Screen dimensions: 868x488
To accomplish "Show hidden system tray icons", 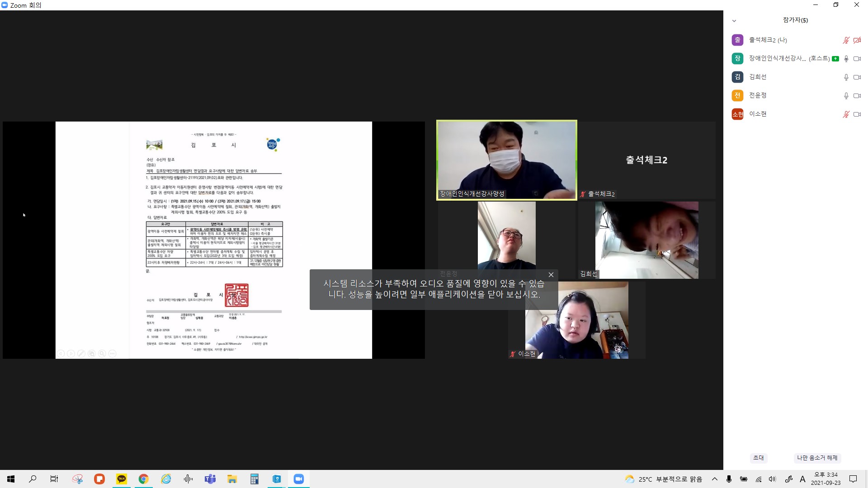I will [715, 479].
